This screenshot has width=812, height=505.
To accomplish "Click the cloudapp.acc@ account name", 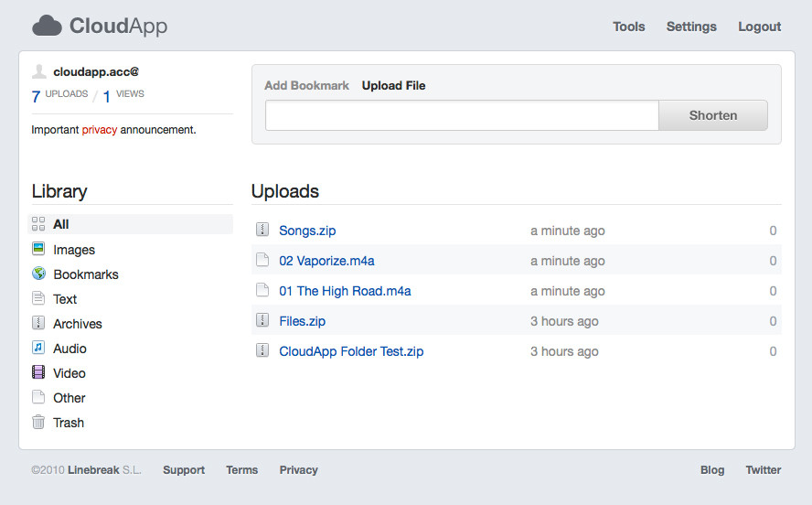I will click(96, 71).
